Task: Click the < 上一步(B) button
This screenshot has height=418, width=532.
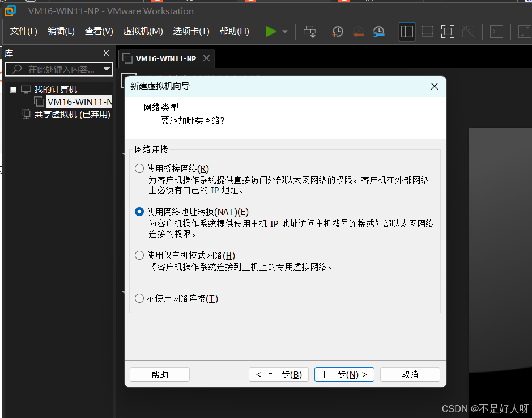Action: (279, 374)
